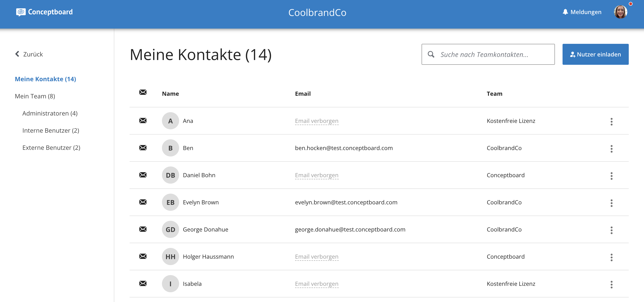
Task: Click the Team column header
Action: coord(494,94)
